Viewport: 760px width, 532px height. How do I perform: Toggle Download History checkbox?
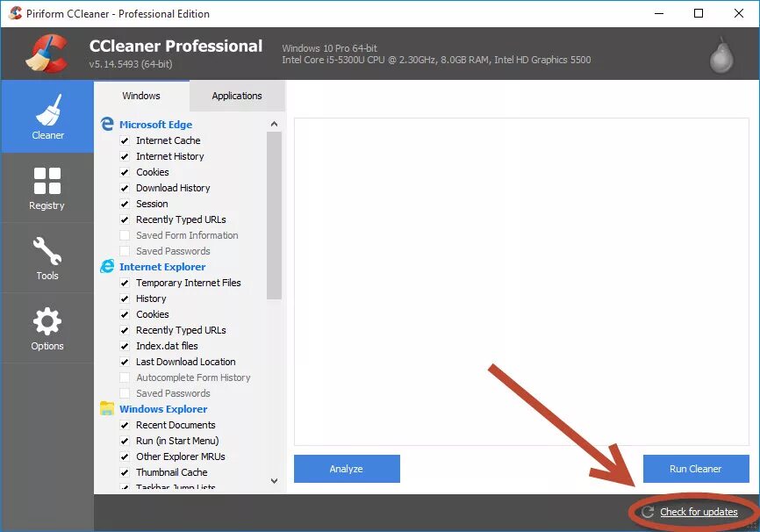[125, 188]
